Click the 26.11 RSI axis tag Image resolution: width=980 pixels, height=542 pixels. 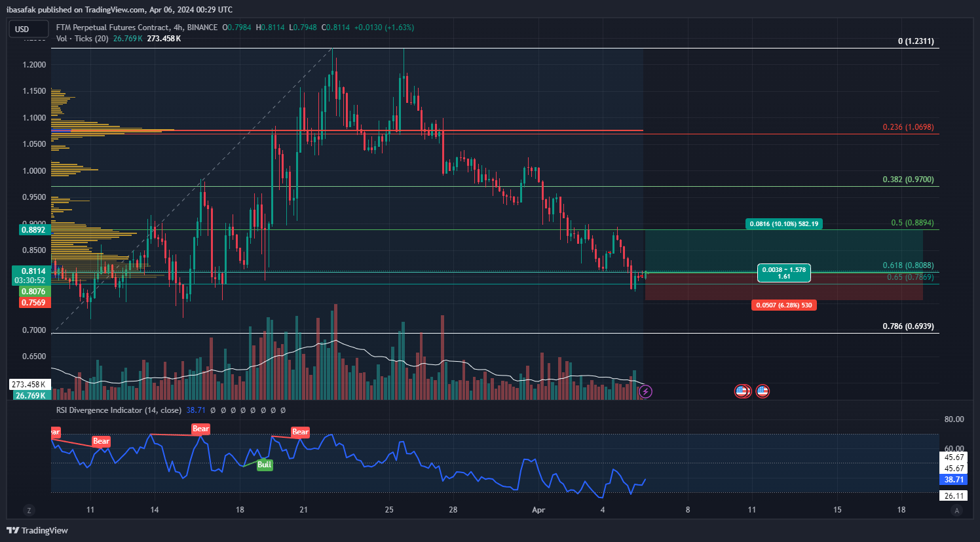click(x=954, y=496)
